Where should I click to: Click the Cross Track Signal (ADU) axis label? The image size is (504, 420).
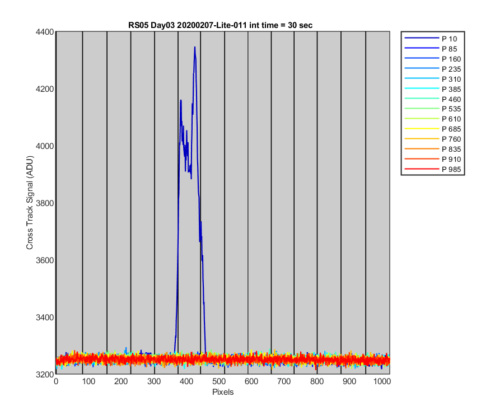coord(30,203)
